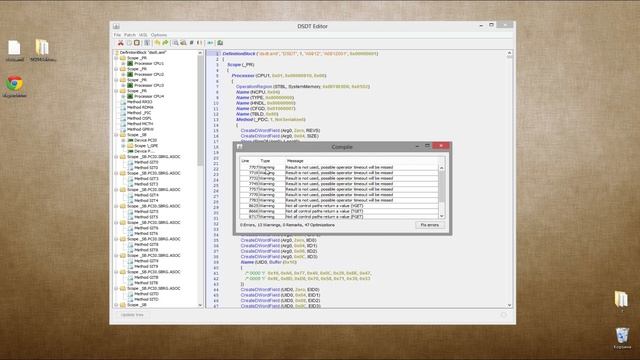Click the tree panel scrollbar thumb
The image size is (640, 360).
point(200,110)
